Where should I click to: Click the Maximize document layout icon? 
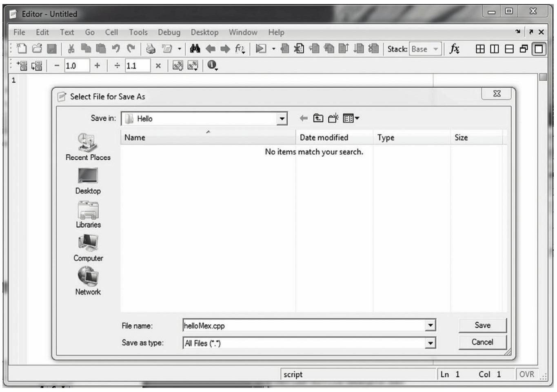[x=539, y=49]
